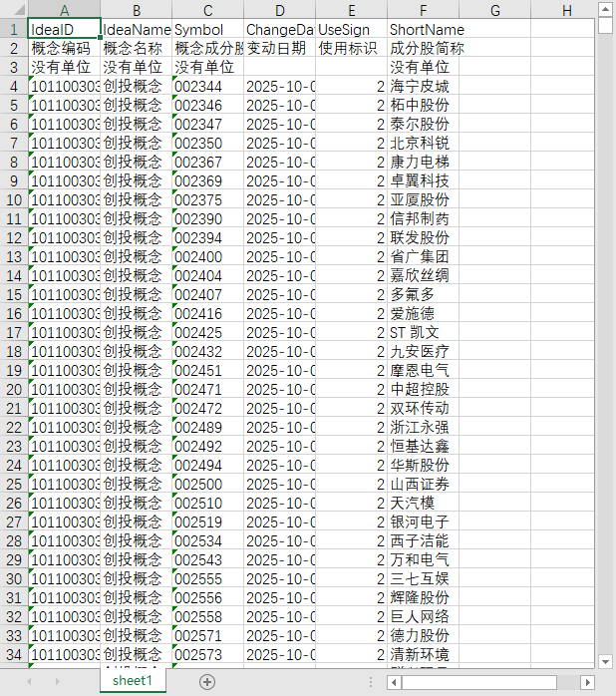Select column G header

494,10
